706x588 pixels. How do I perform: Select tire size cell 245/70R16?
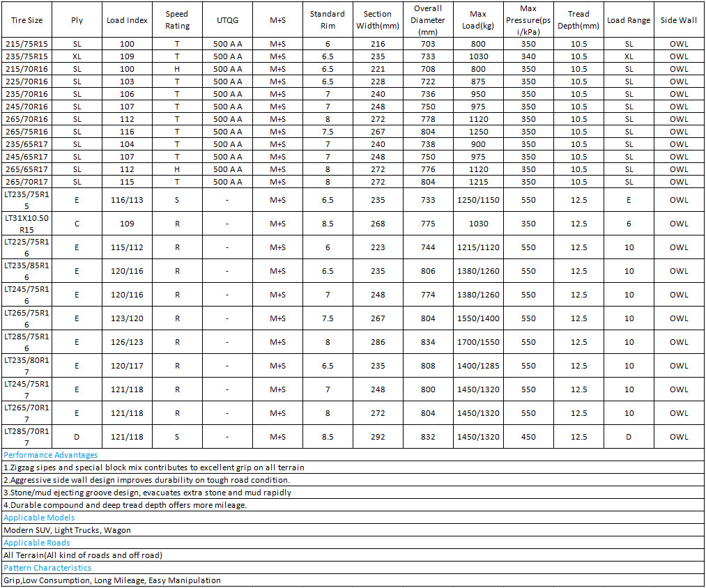pos(26,107)
